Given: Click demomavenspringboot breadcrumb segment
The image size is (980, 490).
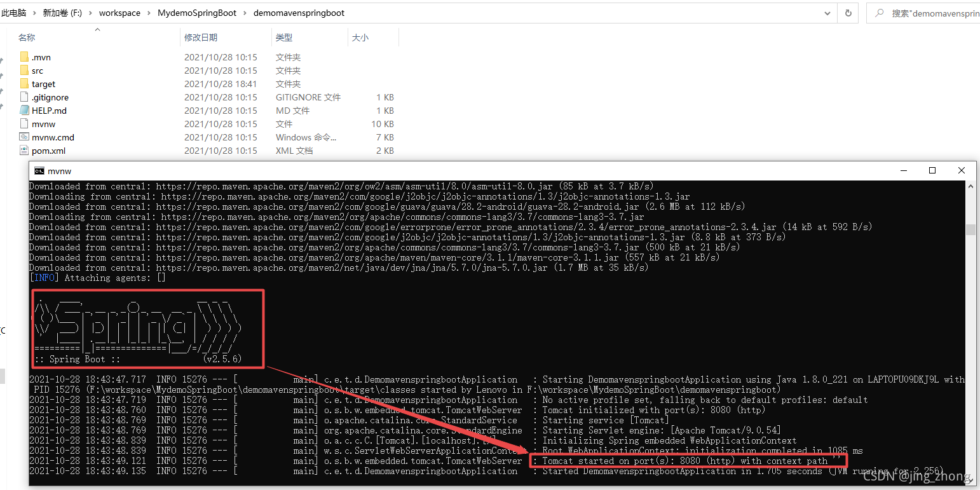Looking at the screenshot, I should pos(299,13).
